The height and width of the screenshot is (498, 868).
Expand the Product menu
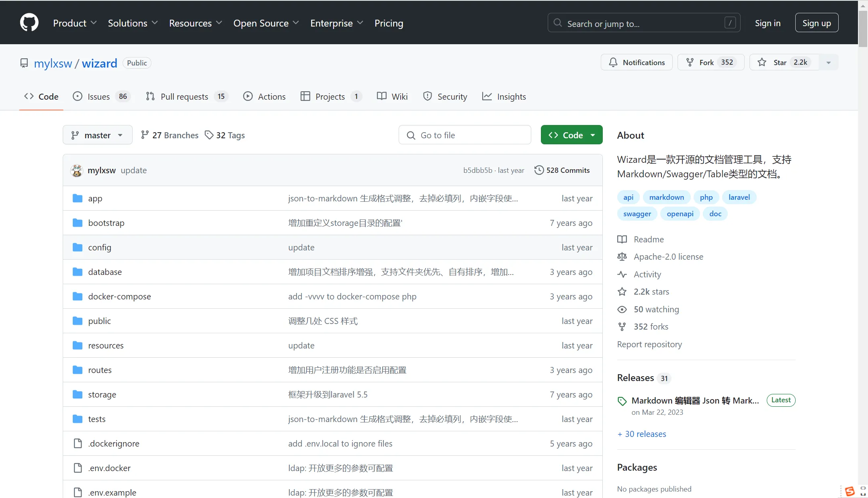tap(75, 23)
